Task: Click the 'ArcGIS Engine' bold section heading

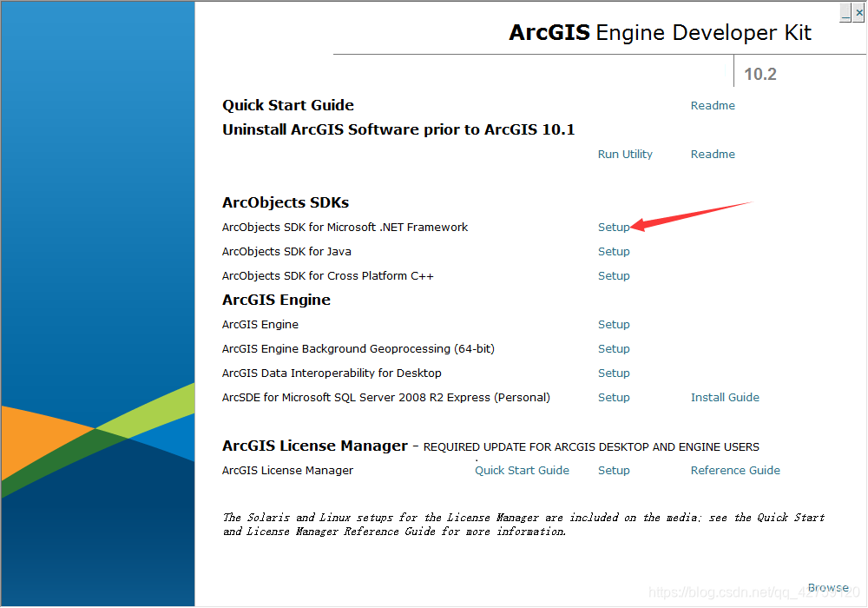Action: (276, 300)
